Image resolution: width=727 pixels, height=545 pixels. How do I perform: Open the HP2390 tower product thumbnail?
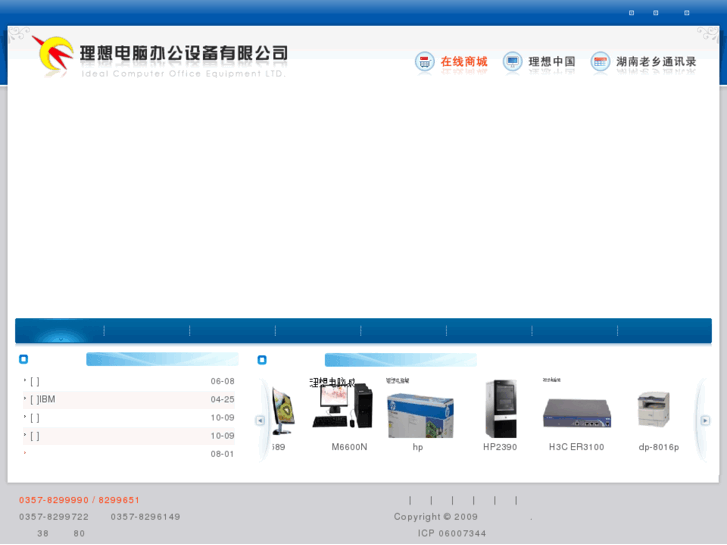coord(500,409)
